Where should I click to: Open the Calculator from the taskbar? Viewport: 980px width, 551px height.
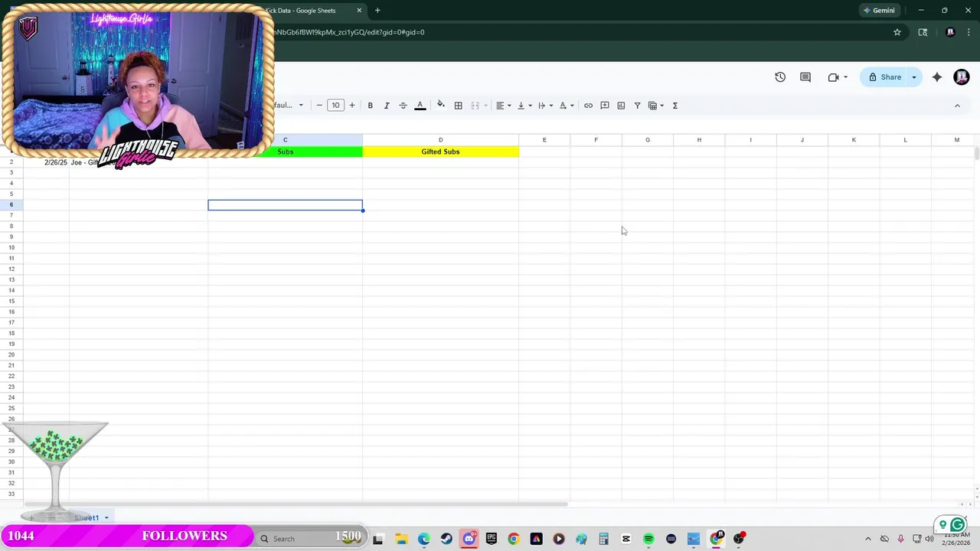click(603, 539)
